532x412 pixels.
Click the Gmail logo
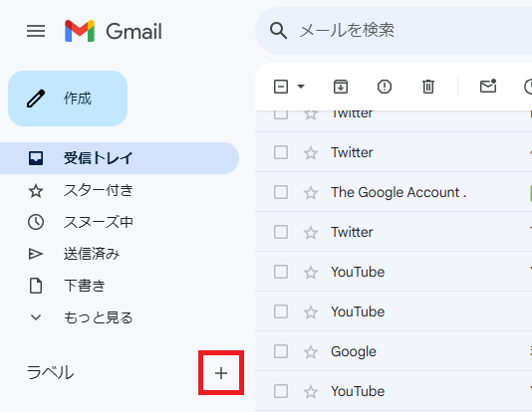coord(114,31)
